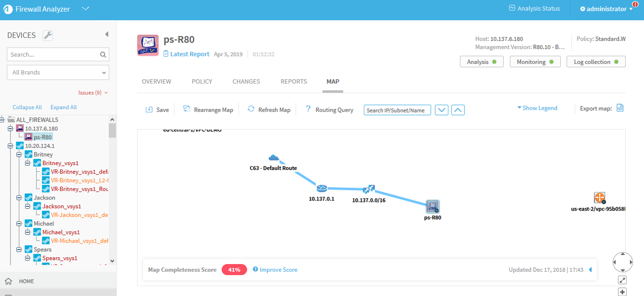Click the Rearrange Map button
This screenshot has height=296, width=644.
click(x=208, y=110)
